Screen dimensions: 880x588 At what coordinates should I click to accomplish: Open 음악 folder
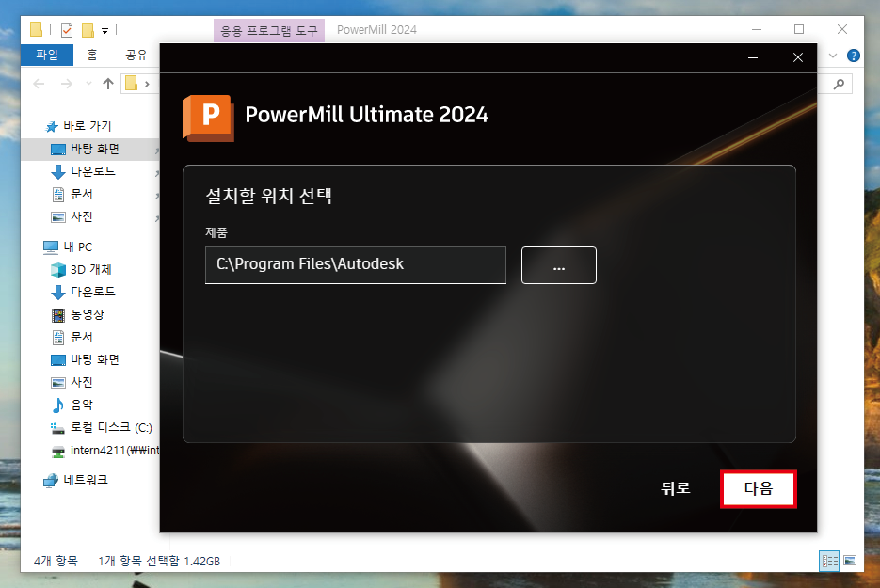pyautogui.click(x=82, y=405)
